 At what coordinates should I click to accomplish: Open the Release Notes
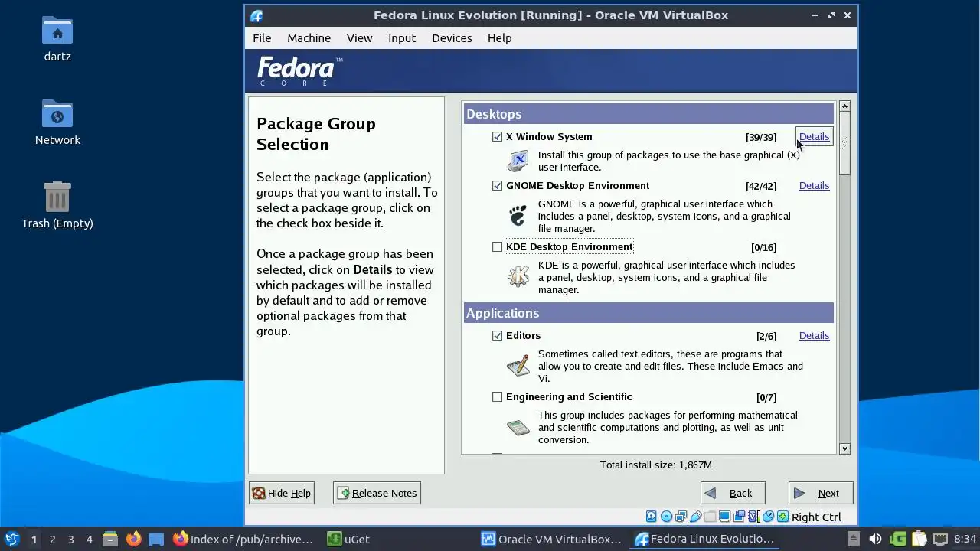[x=377, y=493]
